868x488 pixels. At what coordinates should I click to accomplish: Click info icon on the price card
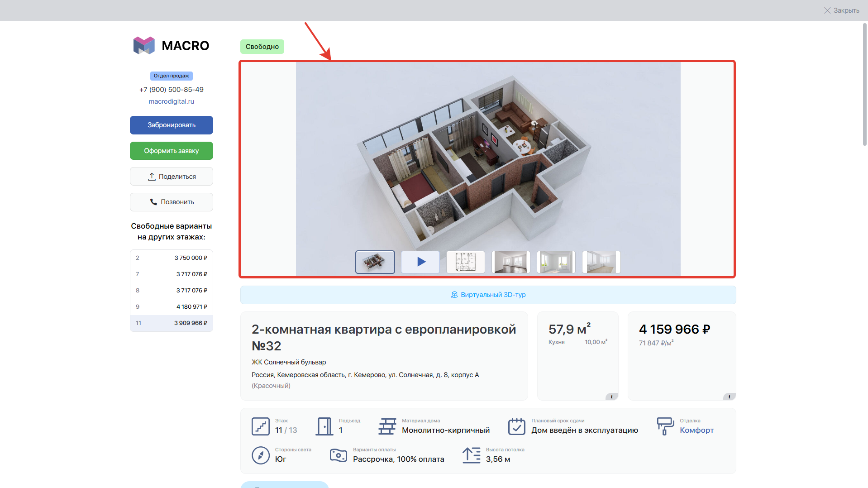click(x=729, y=397)
